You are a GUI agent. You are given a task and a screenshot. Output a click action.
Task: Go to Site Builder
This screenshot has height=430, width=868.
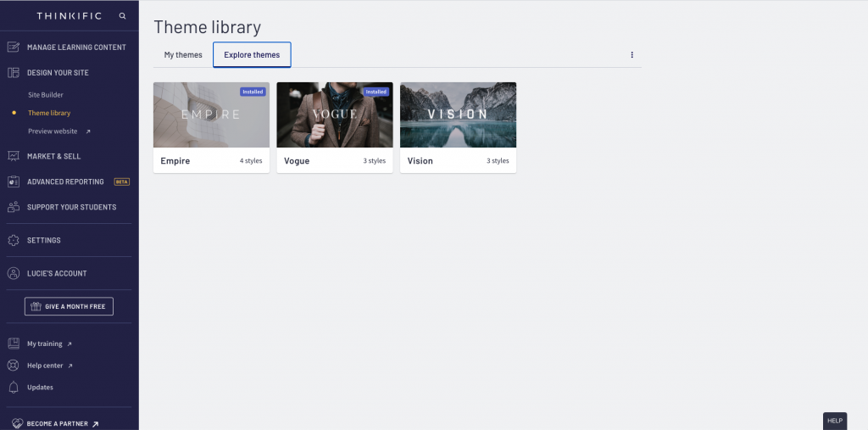46,95
